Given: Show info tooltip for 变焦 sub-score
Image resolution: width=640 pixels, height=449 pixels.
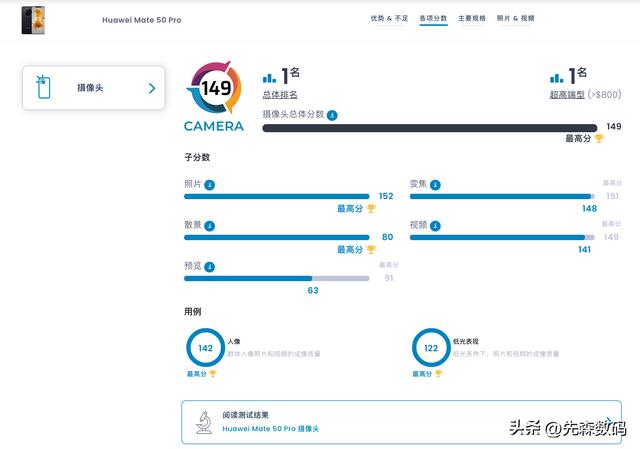Looking at the screenshot, I should tap(436, 185).
